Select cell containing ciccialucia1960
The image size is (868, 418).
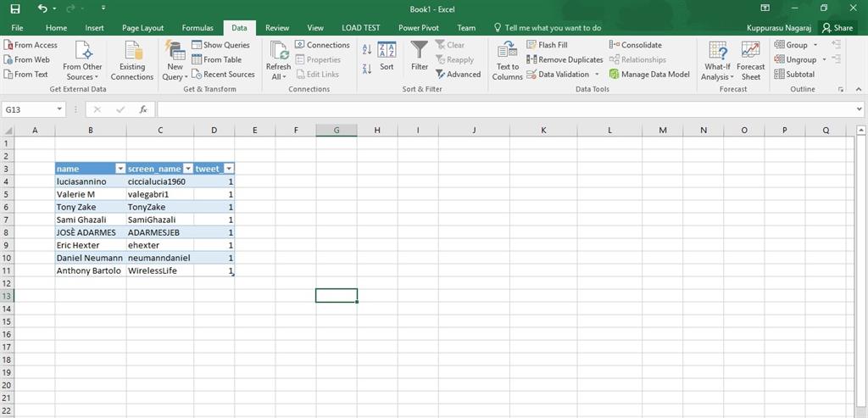coord(160,181)
